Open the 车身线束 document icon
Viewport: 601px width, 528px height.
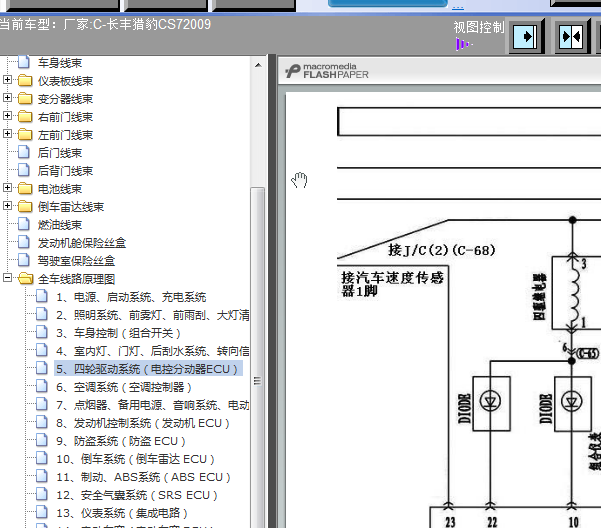coord(24,62)
